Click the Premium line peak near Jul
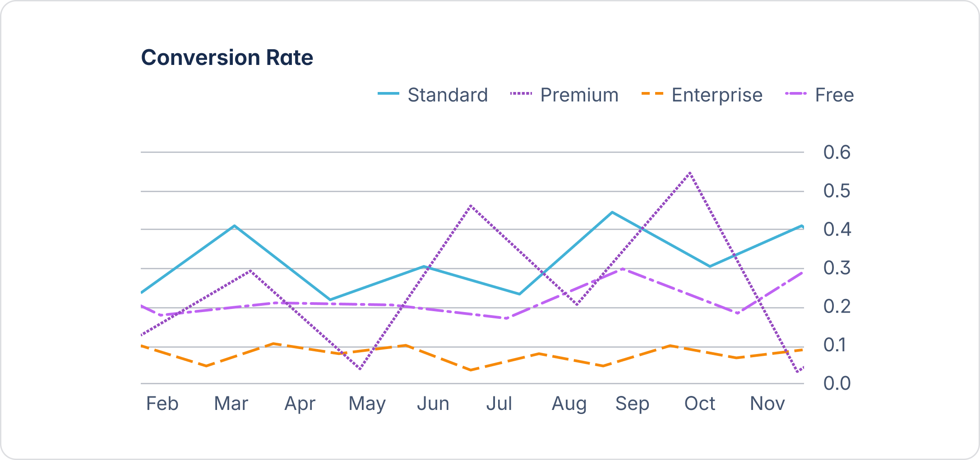 pos(471,206)
